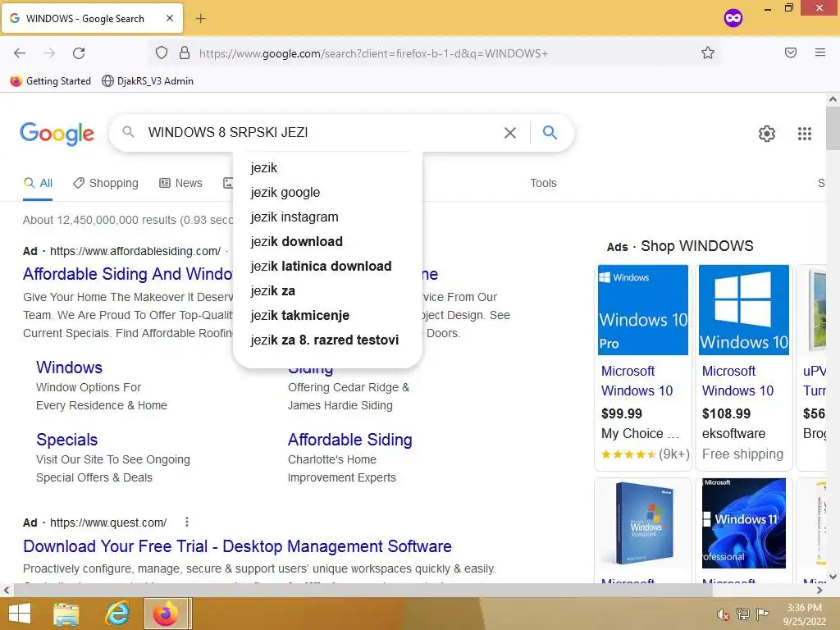Click horizontal scrollbar right arrow

(x=819, y=590)
